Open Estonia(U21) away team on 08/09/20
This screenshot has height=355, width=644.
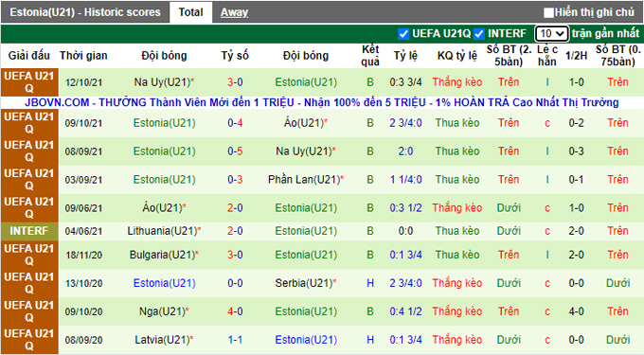[x=306, y=340]
